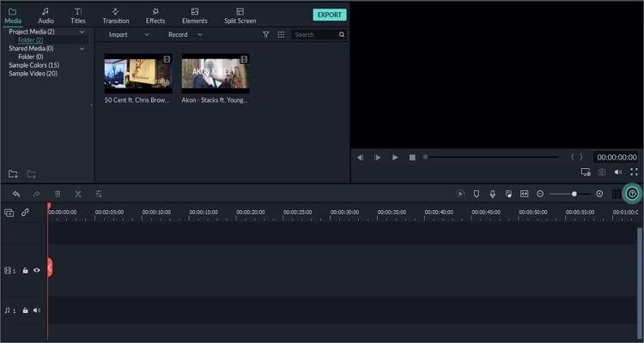Open the Media tab
The height and width of the screenshot is (343, 644).
coord(13,16)
